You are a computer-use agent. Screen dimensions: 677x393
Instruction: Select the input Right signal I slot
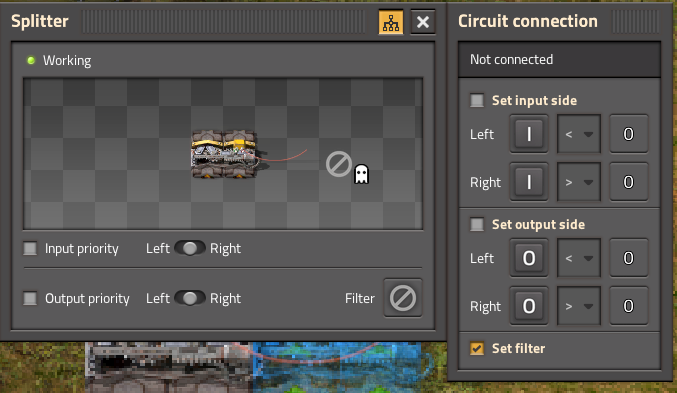(529, 182)
